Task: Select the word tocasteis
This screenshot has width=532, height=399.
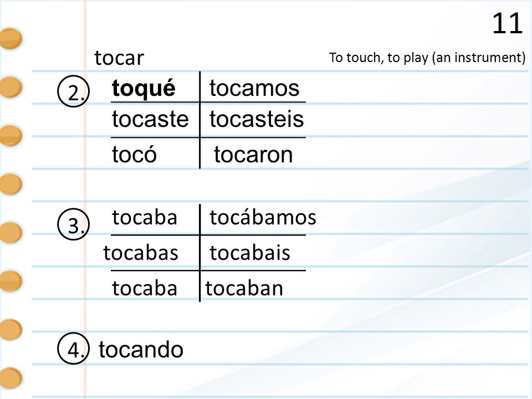Action: 257,119
